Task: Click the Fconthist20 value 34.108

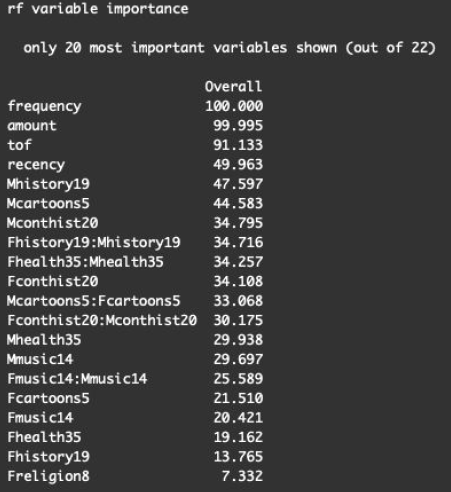Action: point(238,281)
